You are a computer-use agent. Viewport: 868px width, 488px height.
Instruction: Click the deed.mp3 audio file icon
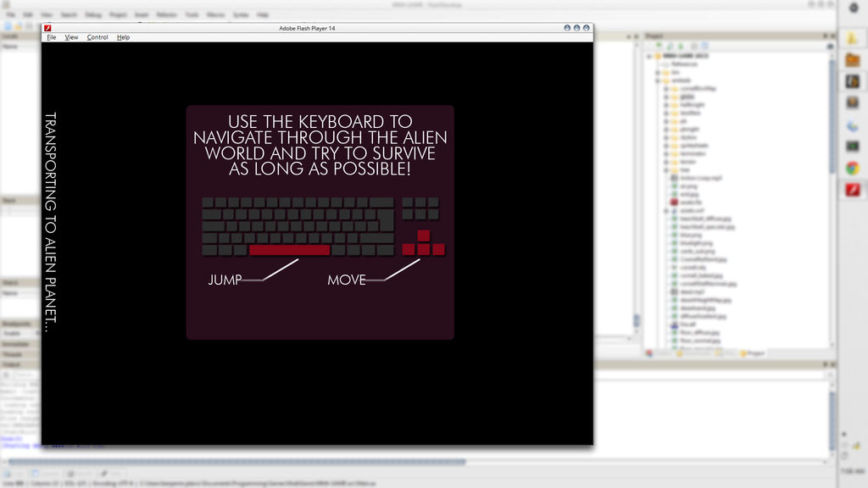pyautogui.click(x=672, y=292)
